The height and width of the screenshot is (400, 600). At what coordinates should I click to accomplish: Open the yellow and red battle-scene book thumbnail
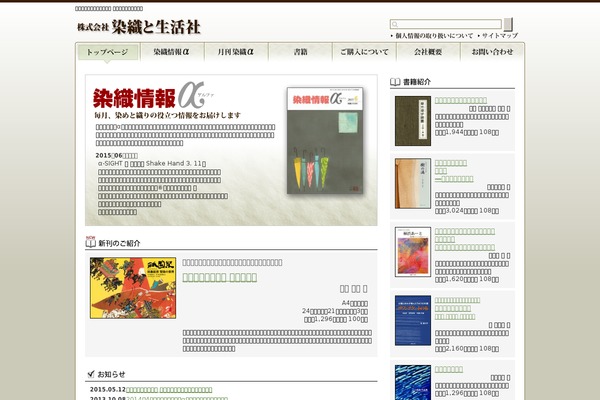coord(133,288)
